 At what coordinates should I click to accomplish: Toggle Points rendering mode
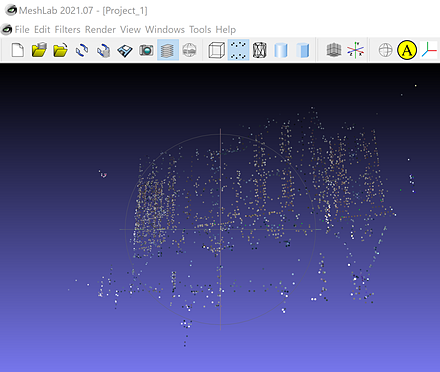click(238, 50)
